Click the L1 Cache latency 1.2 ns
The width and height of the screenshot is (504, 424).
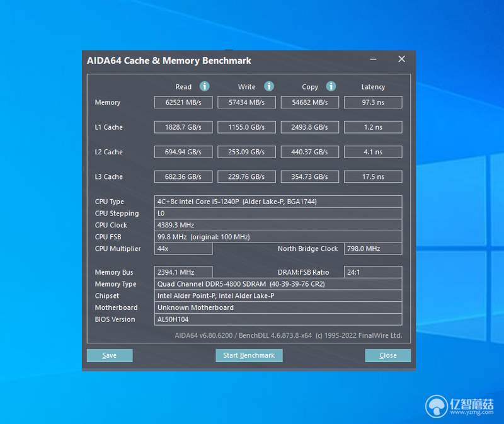pos(373,127)
